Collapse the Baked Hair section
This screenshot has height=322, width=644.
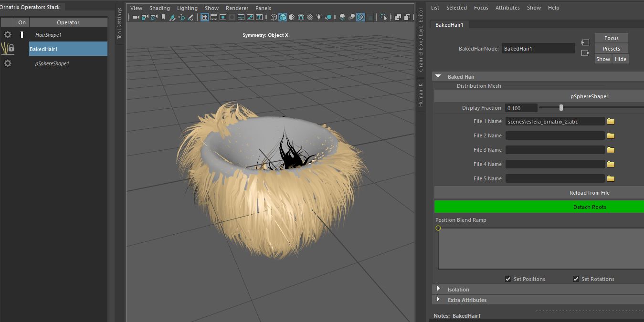point(438,76)
